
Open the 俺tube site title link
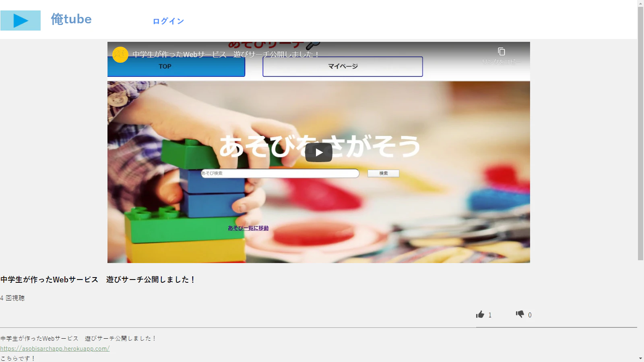(71, 19)
